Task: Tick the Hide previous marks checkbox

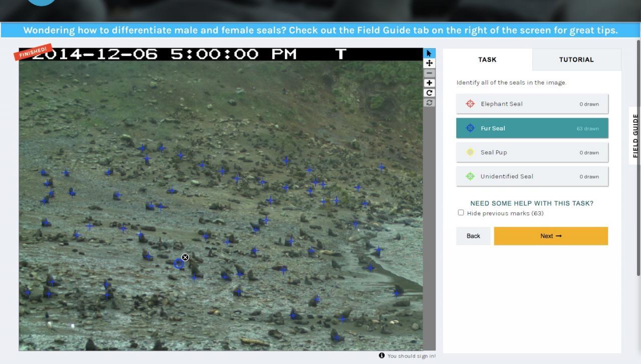Action: (461, 213)
